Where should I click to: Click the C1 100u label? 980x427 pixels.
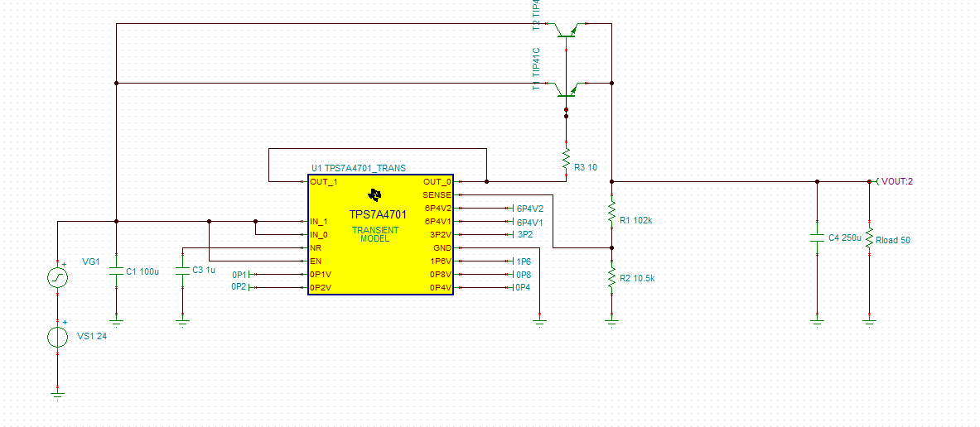coord(142,271)
